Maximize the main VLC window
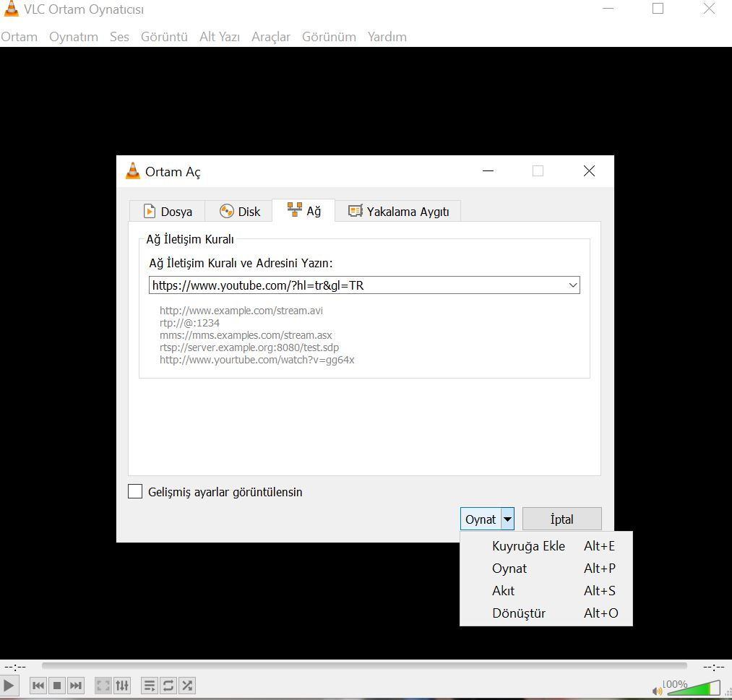The height and width of the screenshot is (700, 732). coord(658,9)
